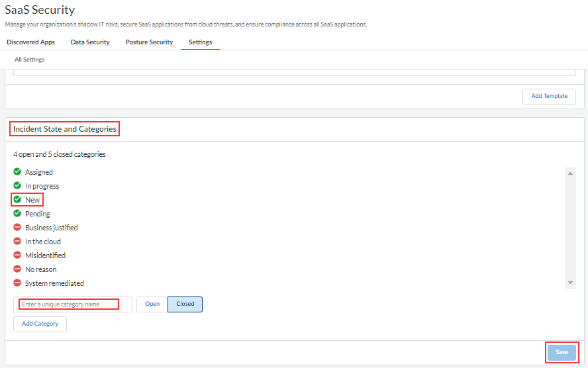Viewport: 588px width, 368px height.
Task: Click the green check icon beside New
Action: click(x=17, y=199)
